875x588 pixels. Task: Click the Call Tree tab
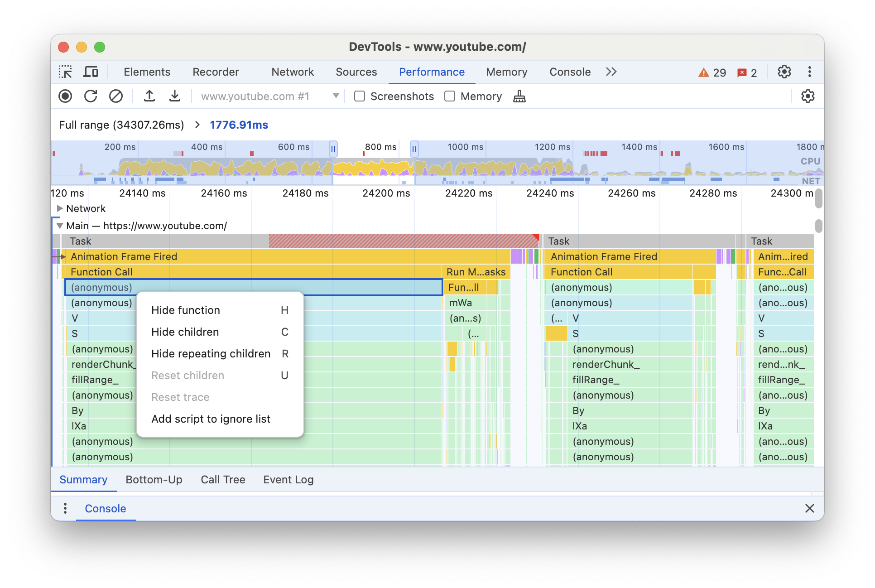coord(224,478)
